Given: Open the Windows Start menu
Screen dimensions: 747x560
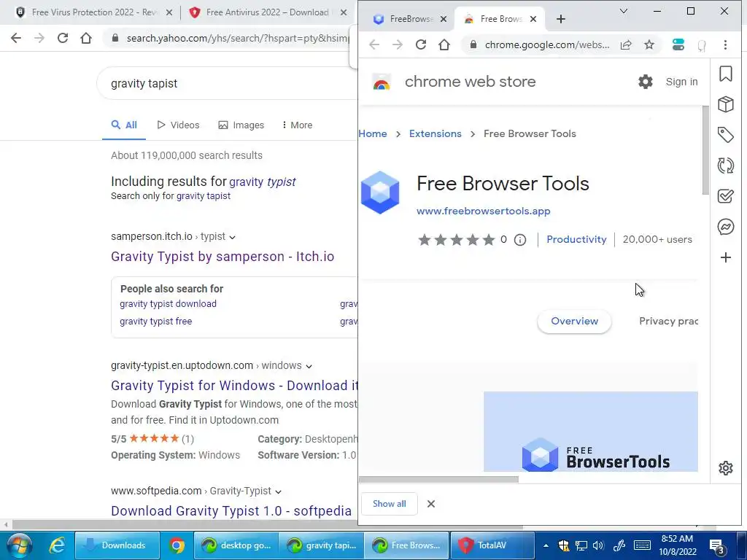Looking at the screenshot, I should point(20,545).
